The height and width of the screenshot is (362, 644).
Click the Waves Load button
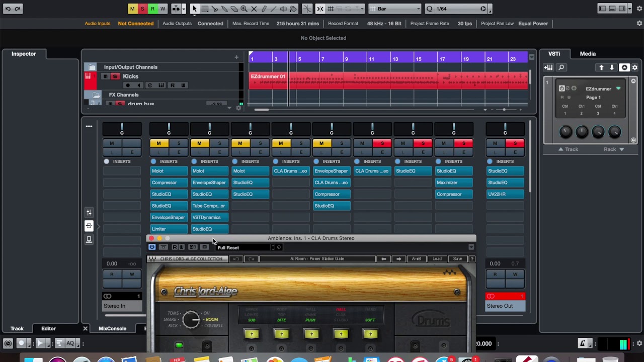[437, 259]
